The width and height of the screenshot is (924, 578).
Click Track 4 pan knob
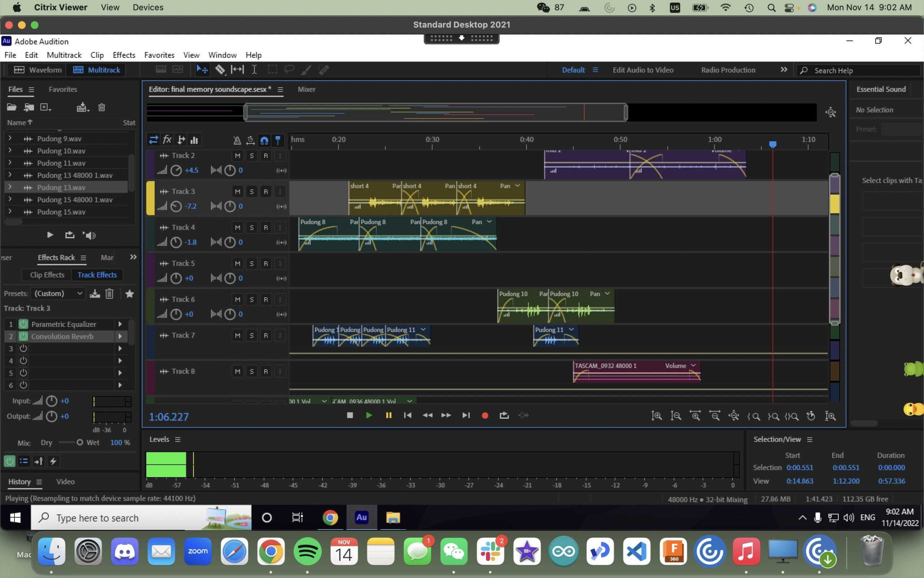230,242
